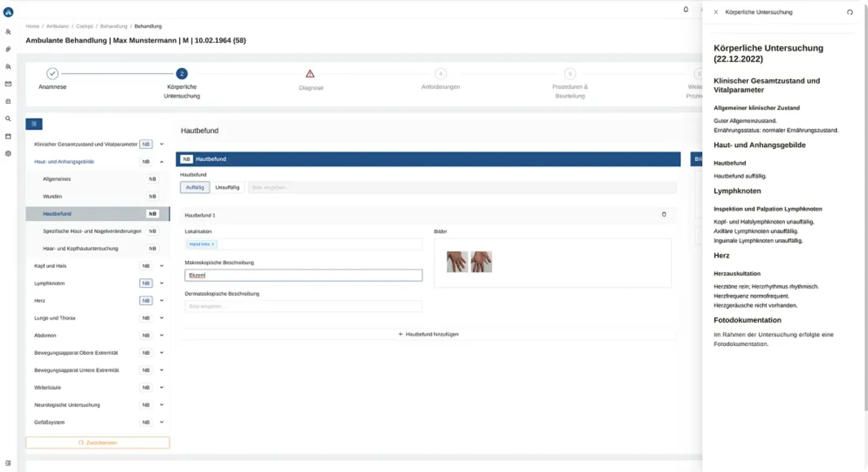Expand the Abdomen section chevron
The height and width of the screenshot is (472, 868).
pos(162,335)
